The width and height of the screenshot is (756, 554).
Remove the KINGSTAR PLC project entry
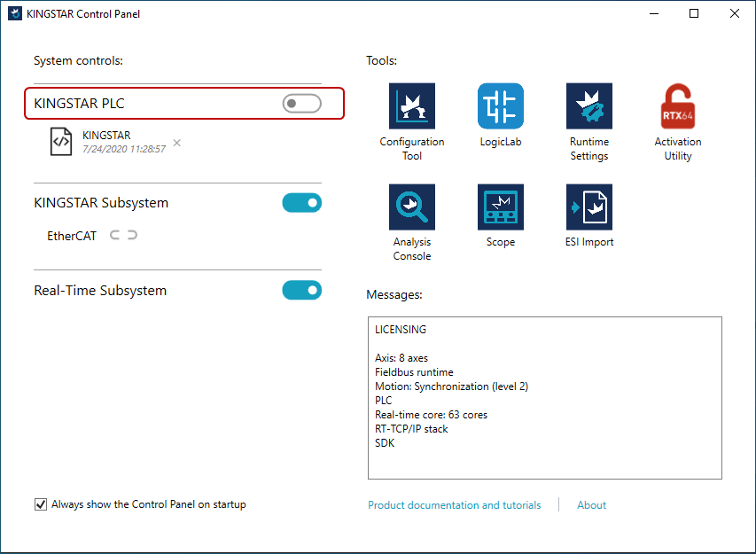coord(177,143)
